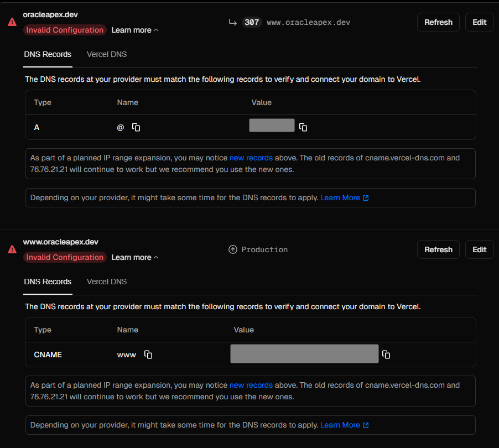The image size is (499, 448).
Task: Refresh the www.oracleapex.dev domain
Action: coord(438,249)
